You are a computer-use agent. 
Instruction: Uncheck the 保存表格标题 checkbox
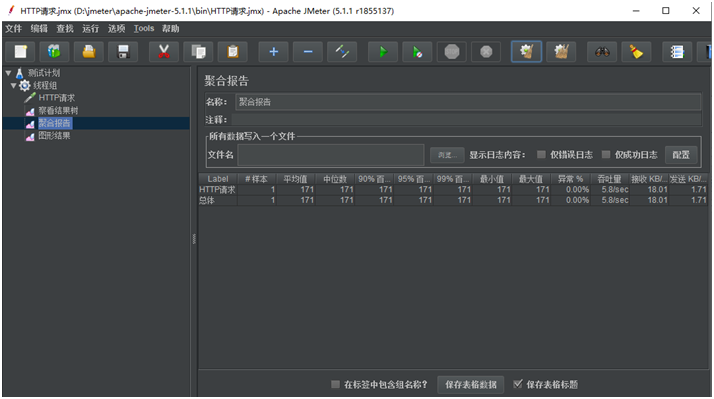tap(518, 384)
